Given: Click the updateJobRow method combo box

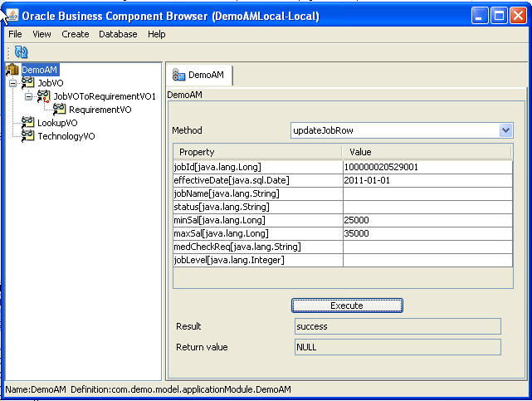Looking at the screenshot, I should (x=402, y=130).
